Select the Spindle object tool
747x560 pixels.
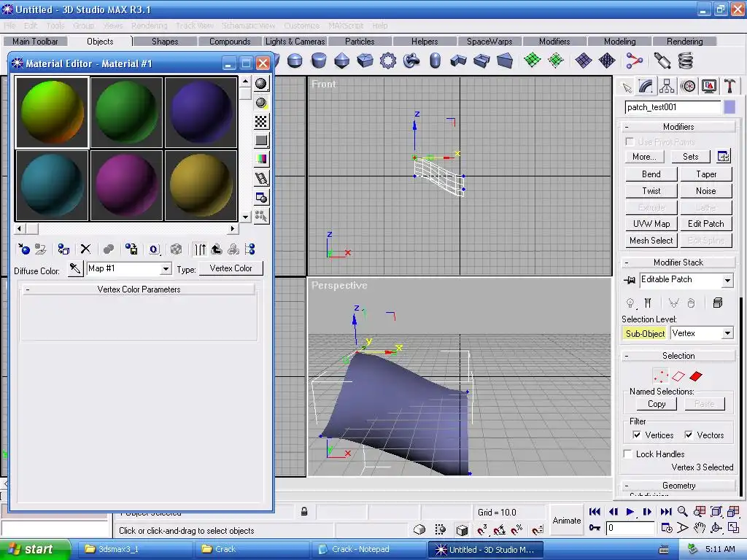[x=341, y=61]
